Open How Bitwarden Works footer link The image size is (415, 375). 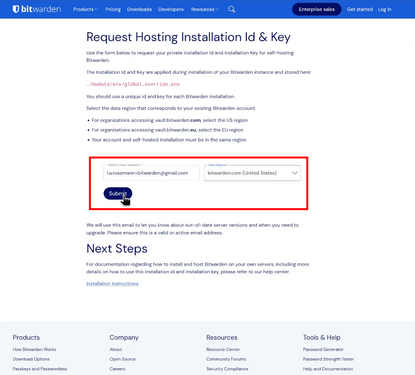(x=34, y=349)
